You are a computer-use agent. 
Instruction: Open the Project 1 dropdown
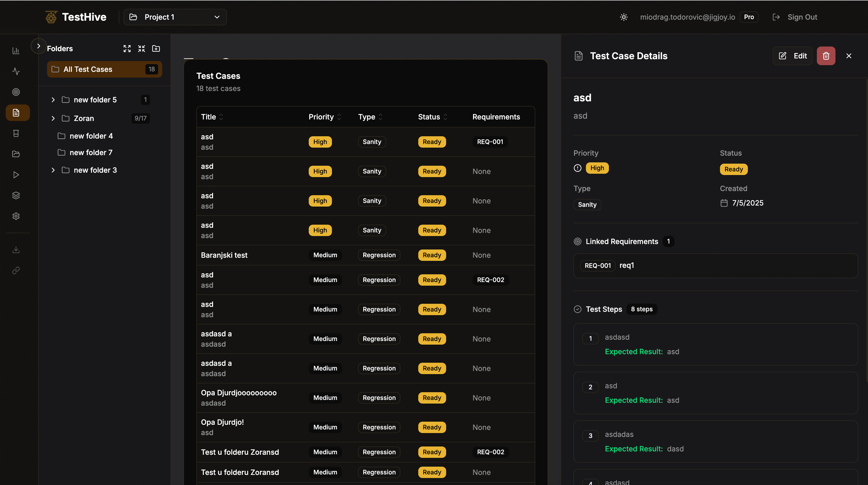click(175, 17)
